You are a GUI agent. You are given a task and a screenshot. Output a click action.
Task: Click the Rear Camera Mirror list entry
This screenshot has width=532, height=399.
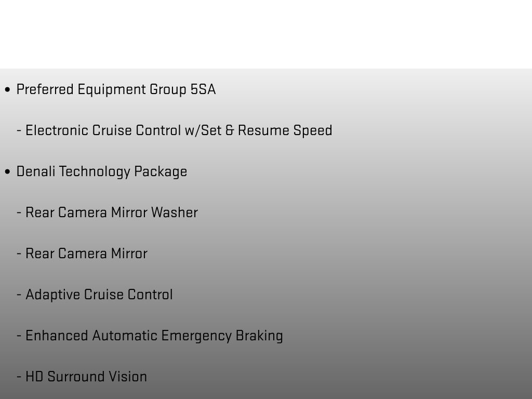[87, 254]
